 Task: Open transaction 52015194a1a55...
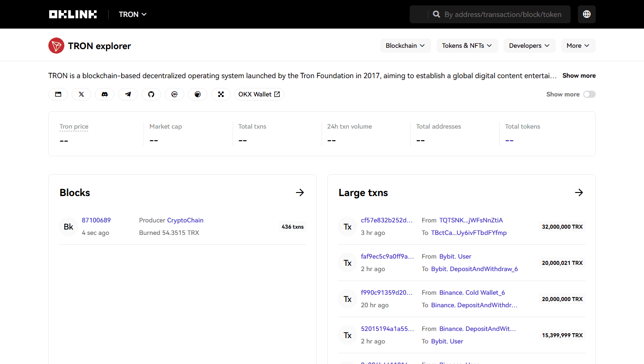pos(387,329)
